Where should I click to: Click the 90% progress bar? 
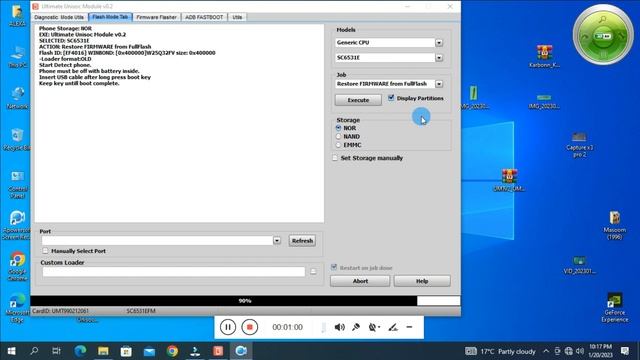pyautogui.click(x=245, y=301)
